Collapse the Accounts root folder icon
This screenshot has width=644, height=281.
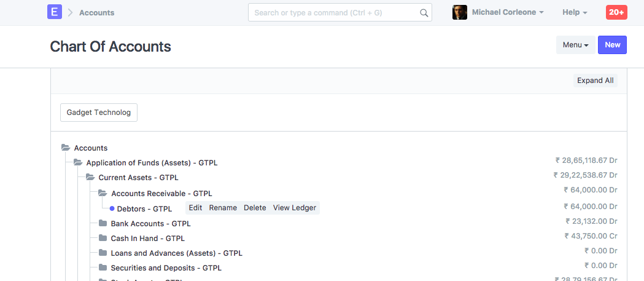coord(66,148)
